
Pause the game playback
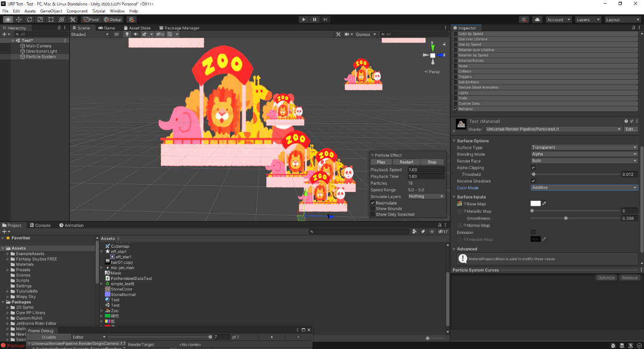click(x=315, y=19)
